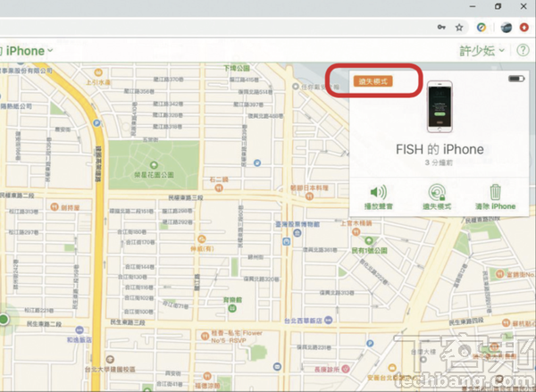Click the 伸威(有) shop pin

tap(202, 239)
